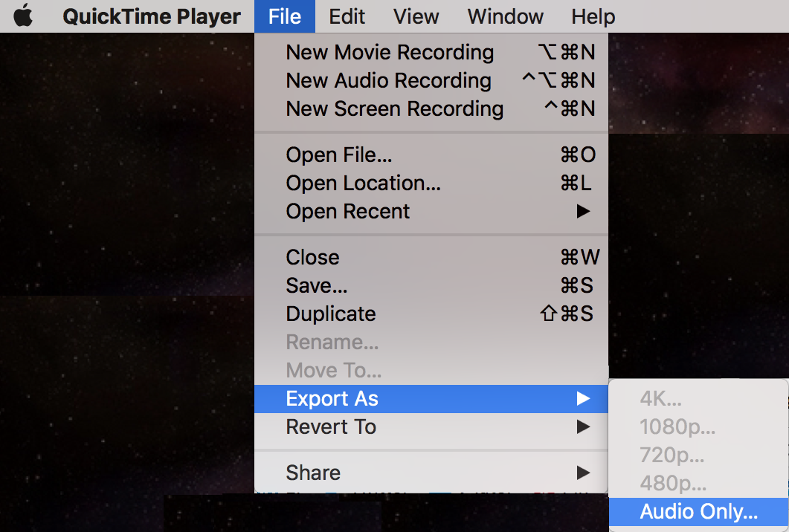Open the View menu
This screenshot has height=532, width=789.
coord(416,16)
